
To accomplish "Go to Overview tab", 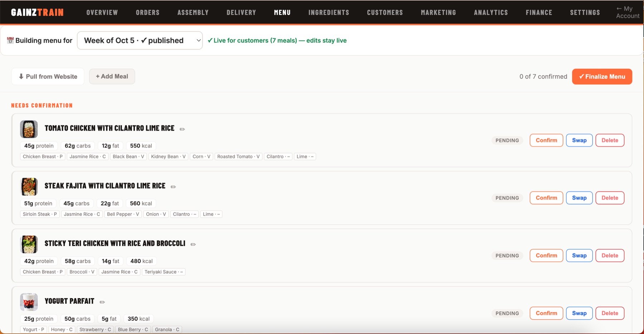I will (102, 13).
